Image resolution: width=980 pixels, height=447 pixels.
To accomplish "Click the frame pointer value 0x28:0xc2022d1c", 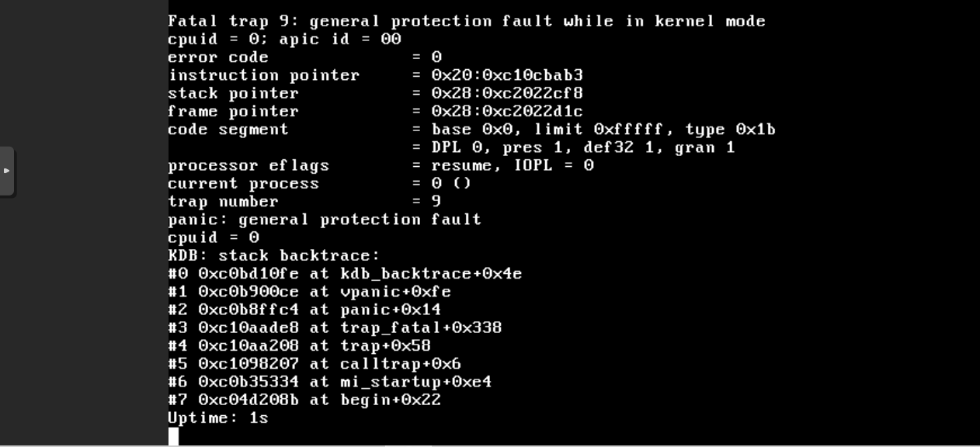I will [507, 111].
